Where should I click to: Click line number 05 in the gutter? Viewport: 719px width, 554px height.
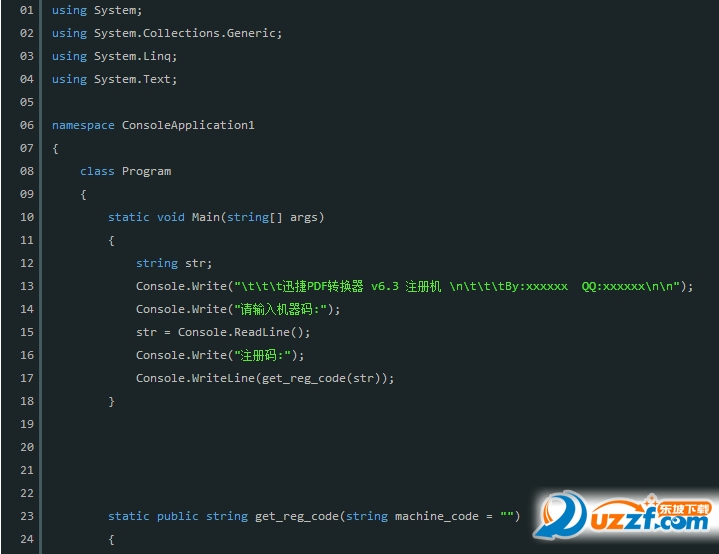click(x=27, y=102)
